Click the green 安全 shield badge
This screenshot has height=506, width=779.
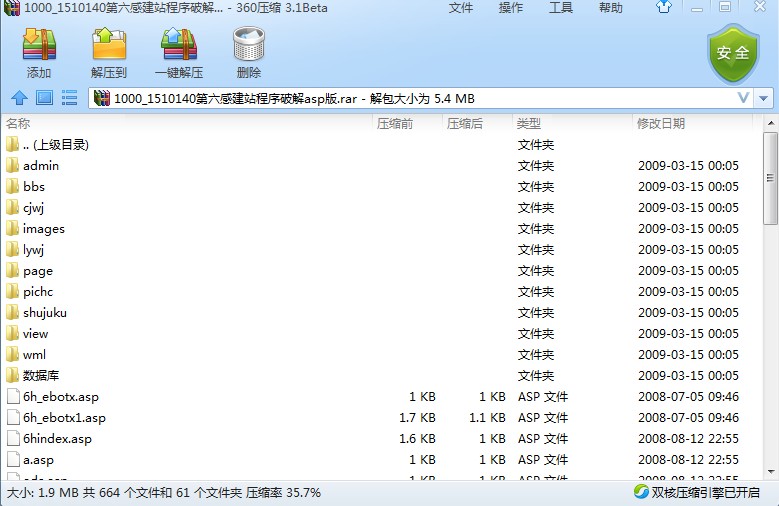click(x=733, y=53)
